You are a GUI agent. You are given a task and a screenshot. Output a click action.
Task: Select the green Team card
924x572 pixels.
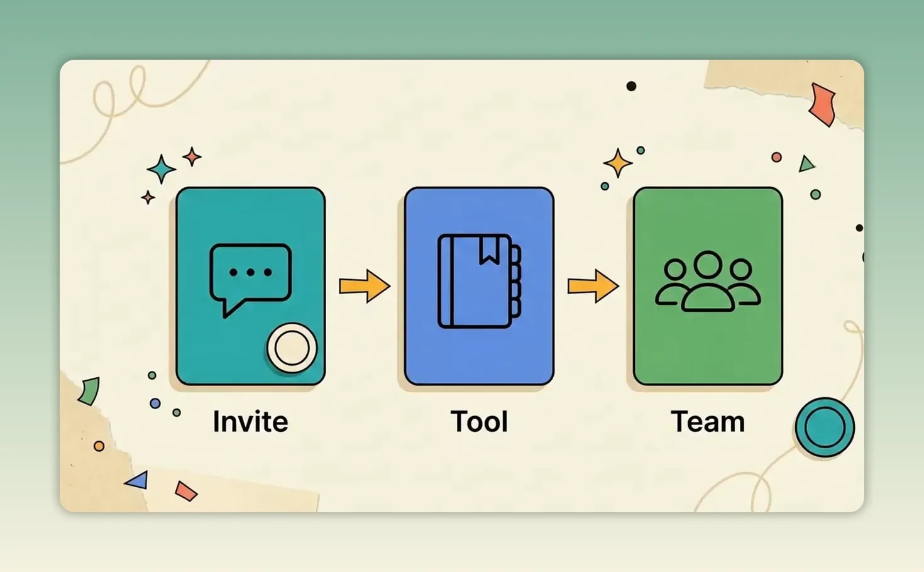(708, 286)
